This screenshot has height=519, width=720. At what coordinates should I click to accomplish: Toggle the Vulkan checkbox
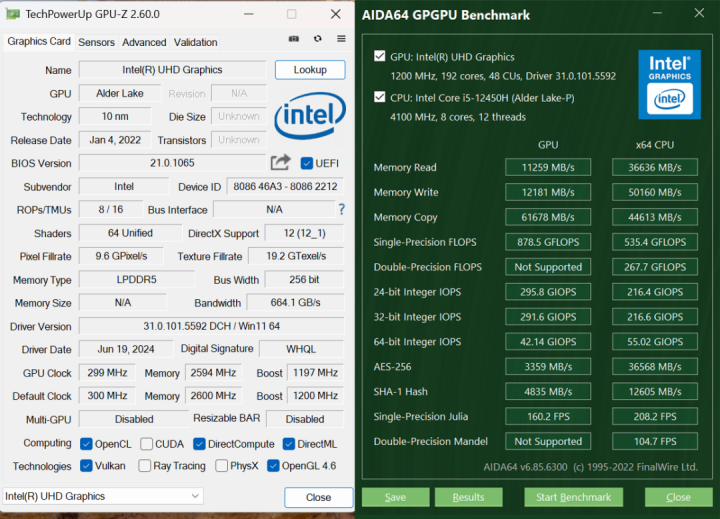pos(86,466)
